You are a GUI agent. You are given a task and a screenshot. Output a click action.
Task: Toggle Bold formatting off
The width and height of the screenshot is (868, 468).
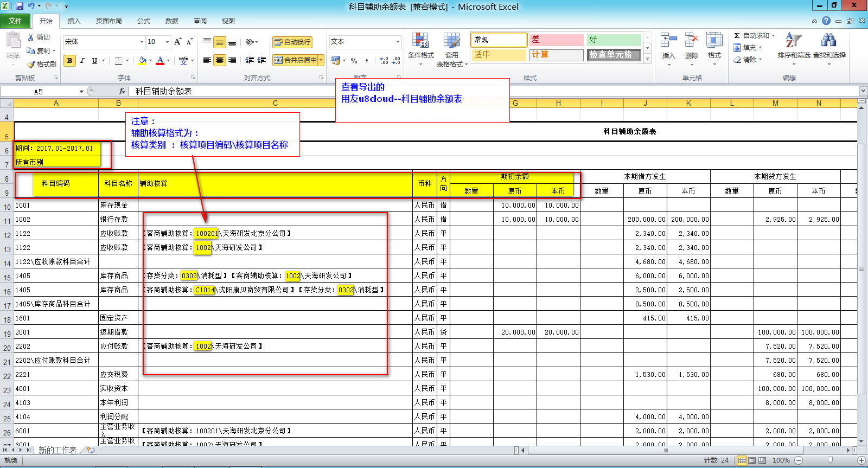(69, 61)
